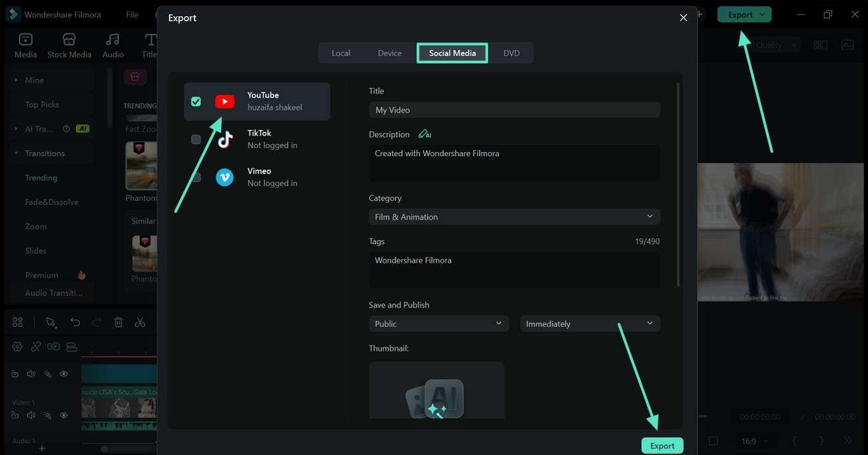Mute the Video 1 track audio
The width and height of the screenshot is (868, 455).
(x=31, y=415)
